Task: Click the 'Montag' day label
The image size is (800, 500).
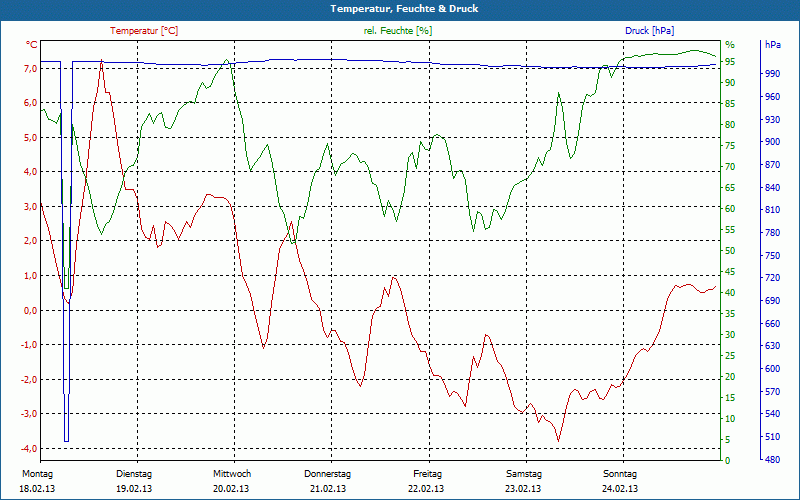Action: tap(37, 474)
